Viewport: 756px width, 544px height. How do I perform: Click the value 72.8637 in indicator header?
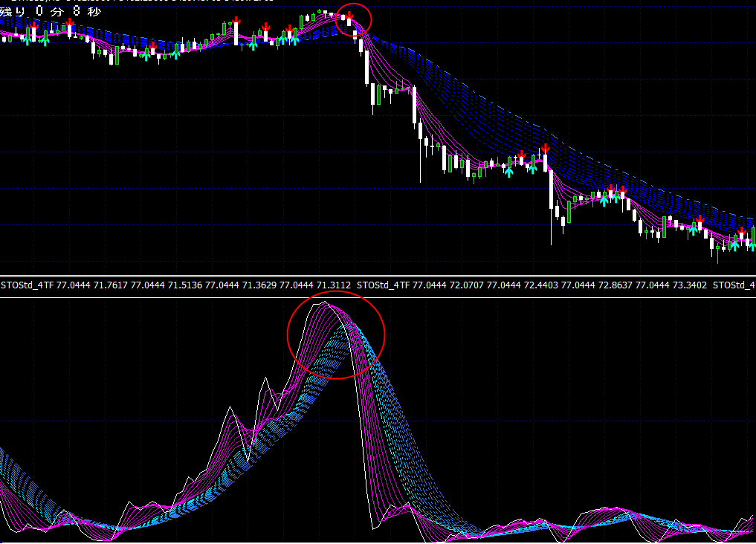tap(616, 285)
